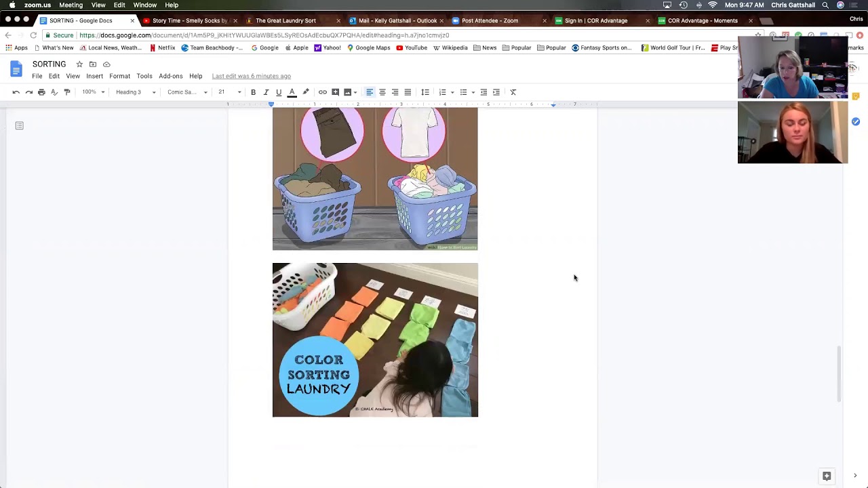This screenshot has width=868, height=488.
Task: Open the Explore panel button
Action: 827,476
